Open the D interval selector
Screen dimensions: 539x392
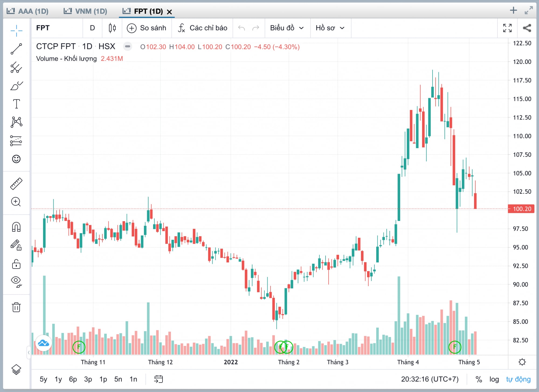(x=92, y=28)
